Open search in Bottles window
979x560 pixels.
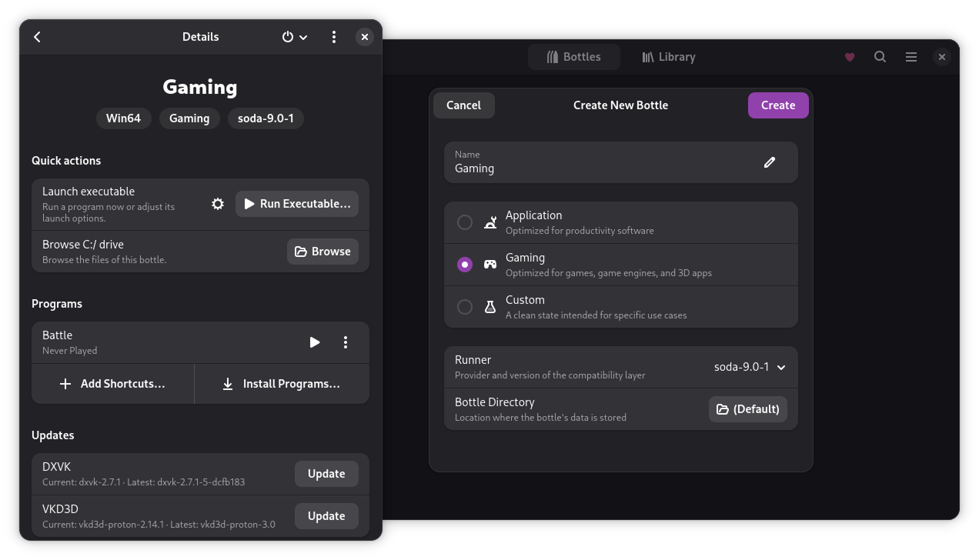pos(880,57)
